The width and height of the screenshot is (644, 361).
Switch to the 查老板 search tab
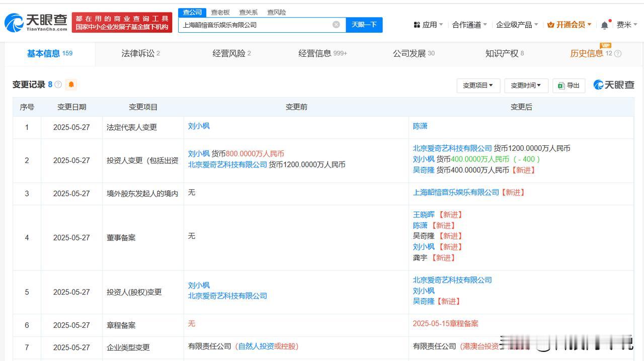(220, 12)
